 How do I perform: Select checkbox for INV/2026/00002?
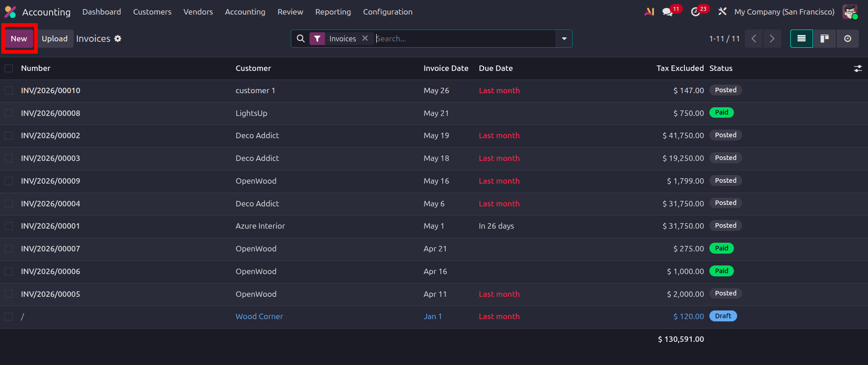[x=9, y=135]
